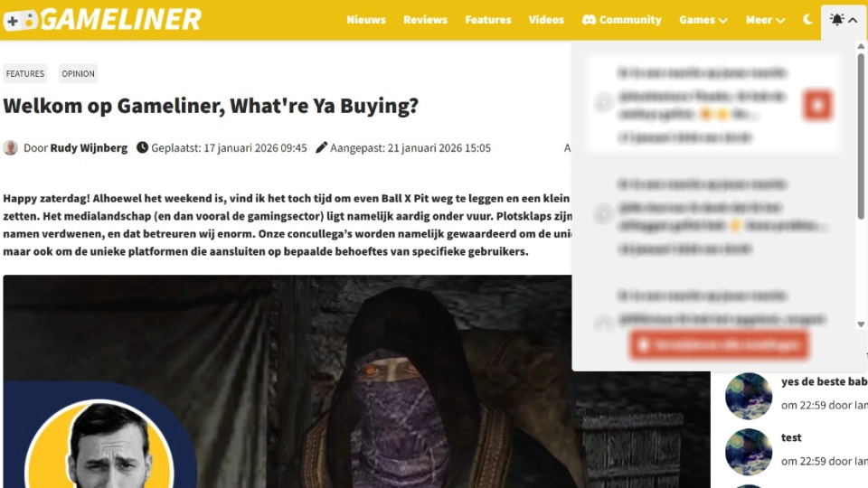Select the FEATURES category tag
The image size is (868, 488).
click(25, 73)
